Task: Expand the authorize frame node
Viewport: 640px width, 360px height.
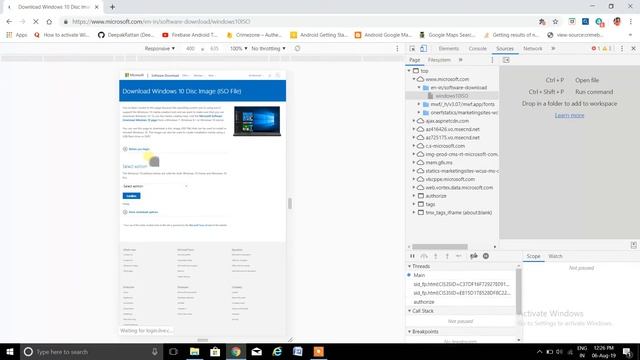Action: click(x=414, y=196)
